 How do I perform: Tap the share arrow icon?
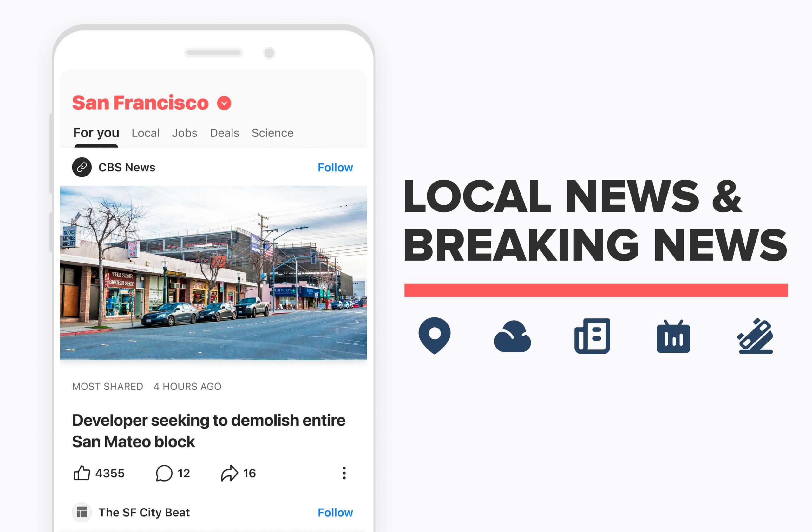tap(230, 473)
